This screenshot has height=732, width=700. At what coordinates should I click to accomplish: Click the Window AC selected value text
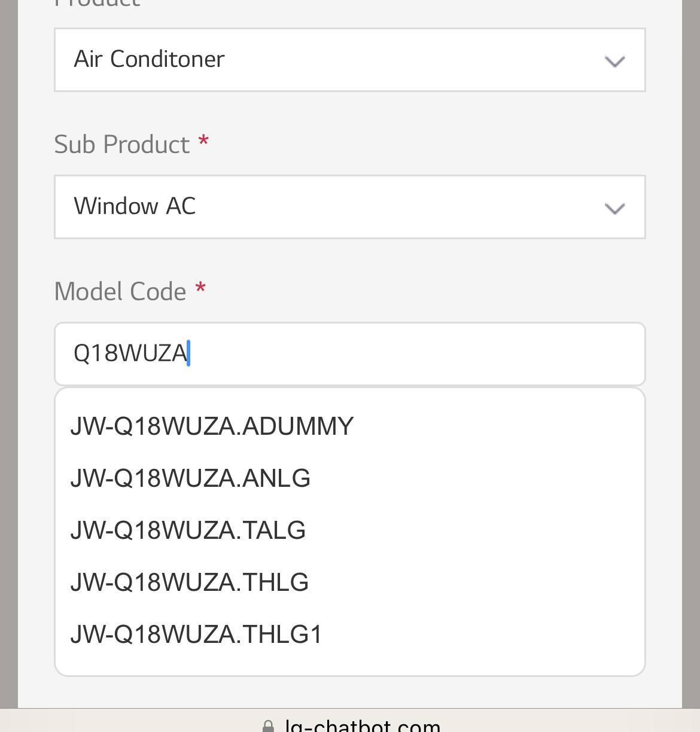click(135, 206)
